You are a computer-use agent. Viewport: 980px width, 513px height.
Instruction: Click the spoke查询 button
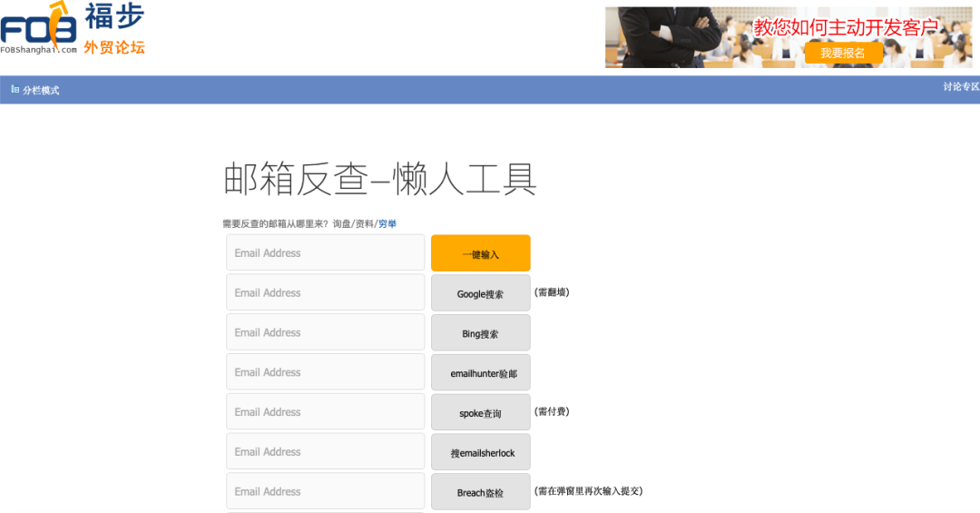click(x=481, y=412)
